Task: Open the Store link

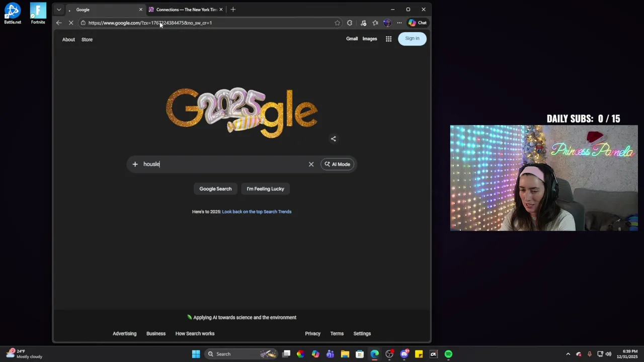Action: point(87,39)
